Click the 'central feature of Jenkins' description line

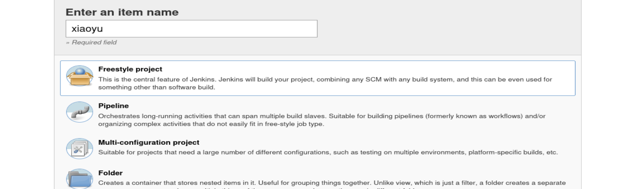325,79
